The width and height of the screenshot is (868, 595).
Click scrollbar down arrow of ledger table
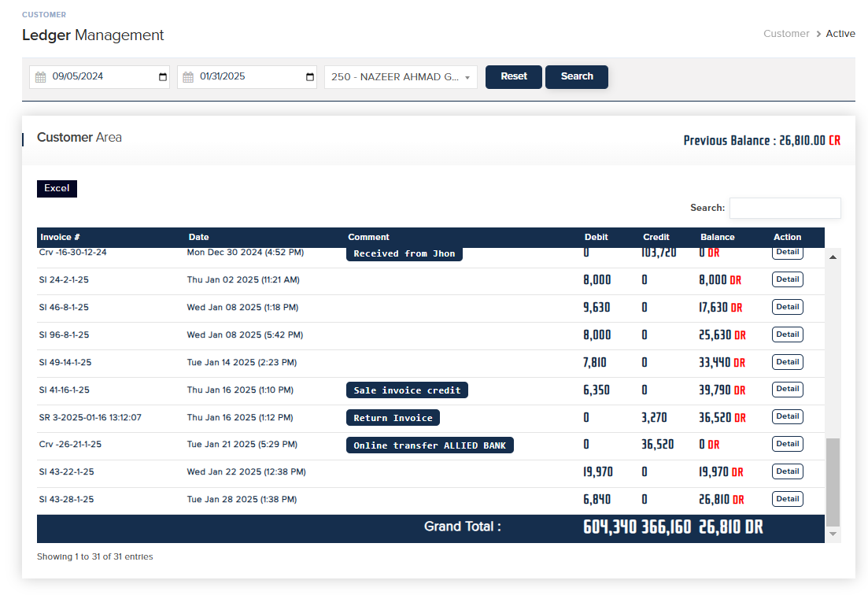coord(833,534)
